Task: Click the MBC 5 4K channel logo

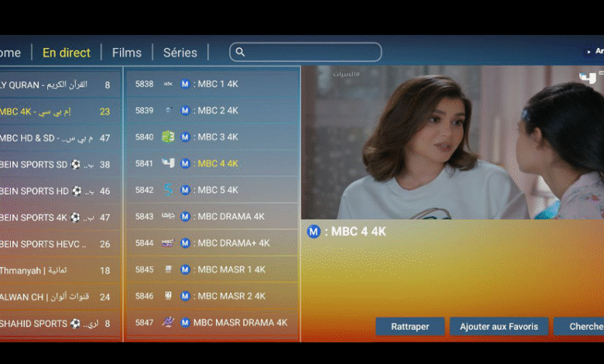Action: pyautogui.click(x=168, y=190)
